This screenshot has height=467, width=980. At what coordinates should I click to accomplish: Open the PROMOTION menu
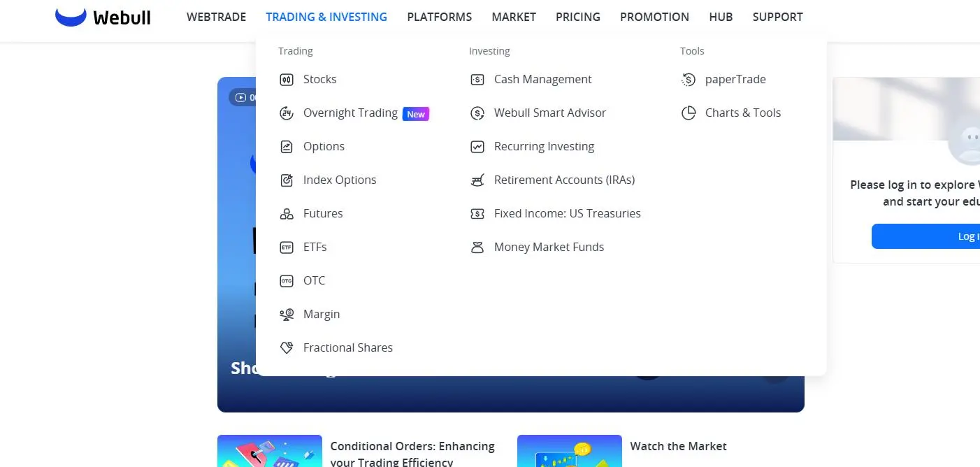tap(654, 17)
